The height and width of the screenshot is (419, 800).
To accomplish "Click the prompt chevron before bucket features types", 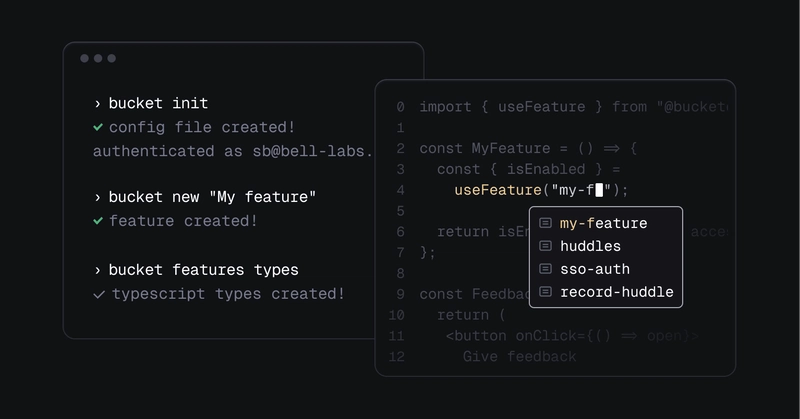I will pyautogui.click(x=97, y=270).
